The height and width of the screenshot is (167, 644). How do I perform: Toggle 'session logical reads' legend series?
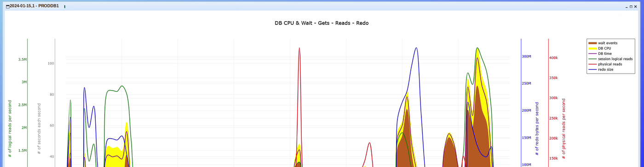pos(610,59)
